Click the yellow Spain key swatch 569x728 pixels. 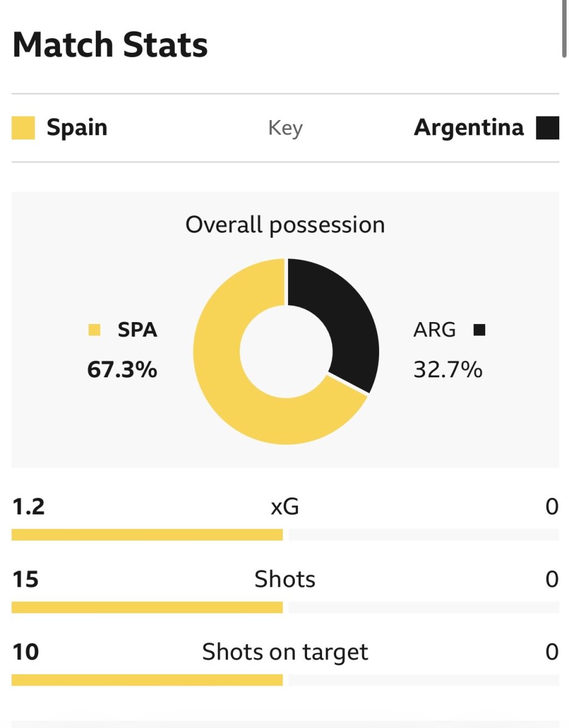(x=23, y=128)
